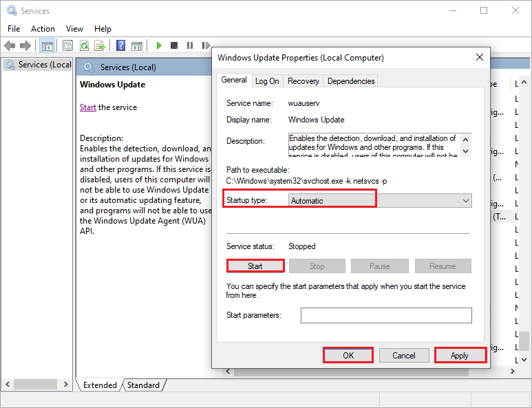
Task: Click green Start Service play icon
Action: (x=158, y=45)
